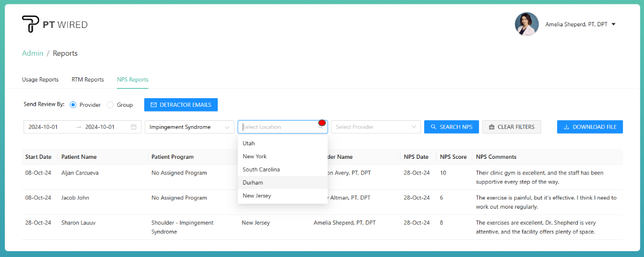
Task: Switch to the Usage Reports tab
Action: pos(40,79)
